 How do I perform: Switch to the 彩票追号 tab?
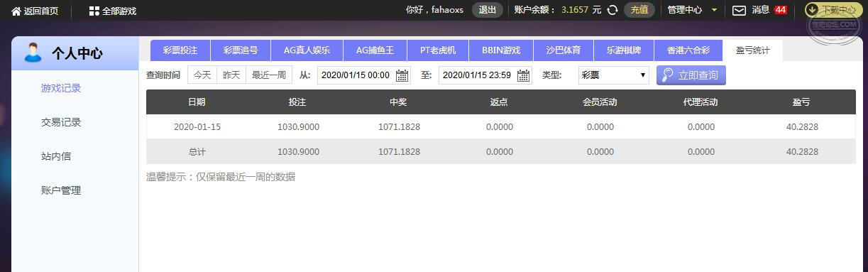tap(241, 50)
